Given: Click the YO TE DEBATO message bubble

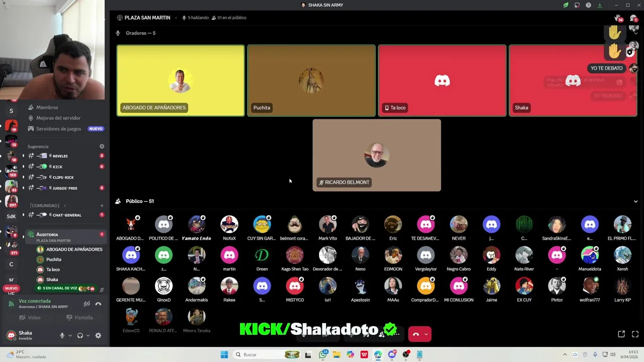Looking at the screenshot, I should [607, 68].
